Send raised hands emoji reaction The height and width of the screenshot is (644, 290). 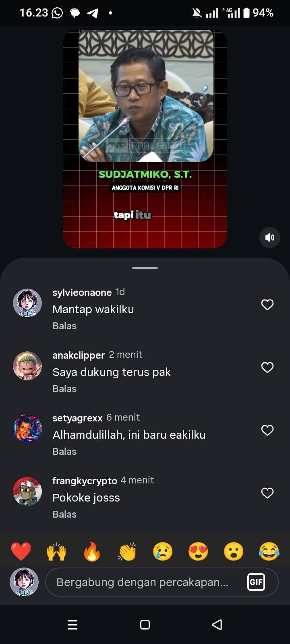tap(56, 551)
